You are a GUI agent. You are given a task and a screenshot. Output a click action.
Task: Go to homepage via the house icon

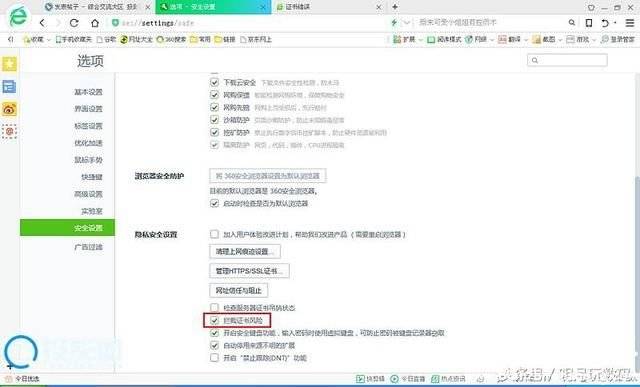[x=95, y=23]
